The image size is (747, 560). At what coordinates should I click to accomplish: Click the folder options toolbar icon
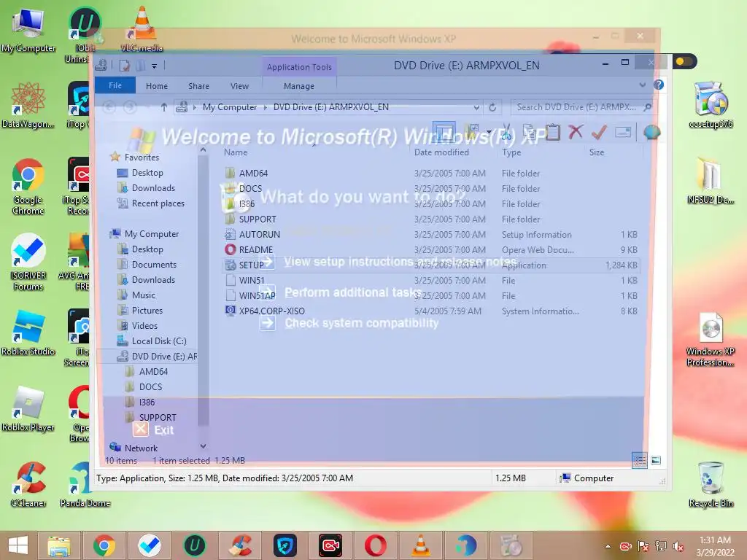pos(472,131)
